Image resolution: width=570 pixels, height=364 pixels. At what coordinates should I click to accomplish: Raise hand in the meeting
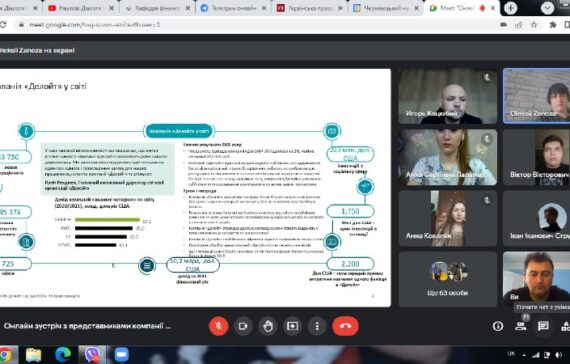(x=268, y=326)
